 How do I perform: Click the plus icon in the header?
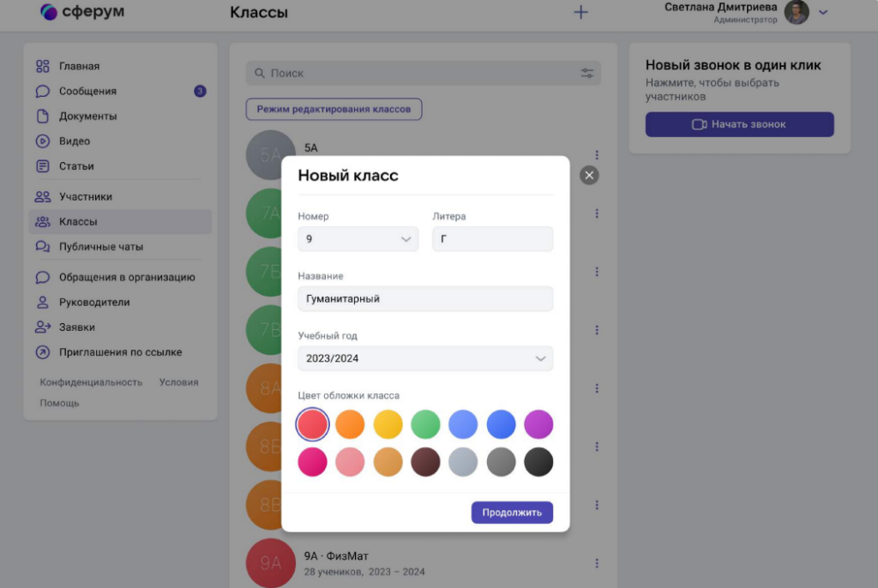[x=580, y=12]
